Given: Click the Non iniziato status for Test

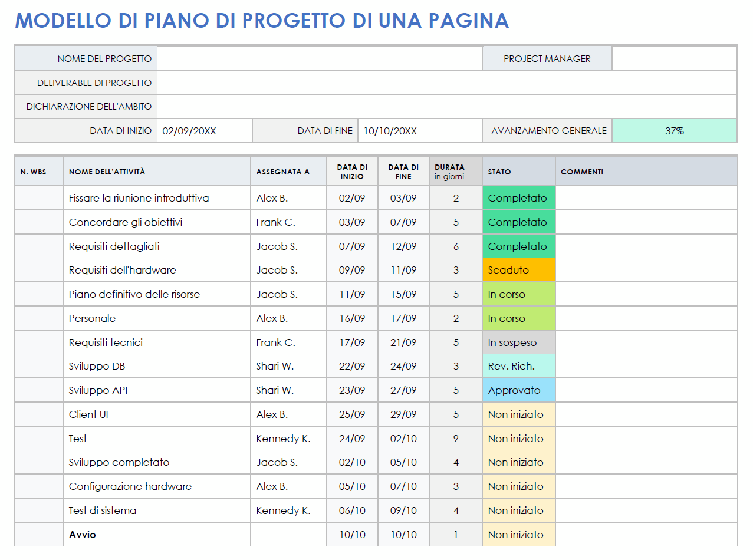Looking at the screenshot, I should [x=518, y=438].
